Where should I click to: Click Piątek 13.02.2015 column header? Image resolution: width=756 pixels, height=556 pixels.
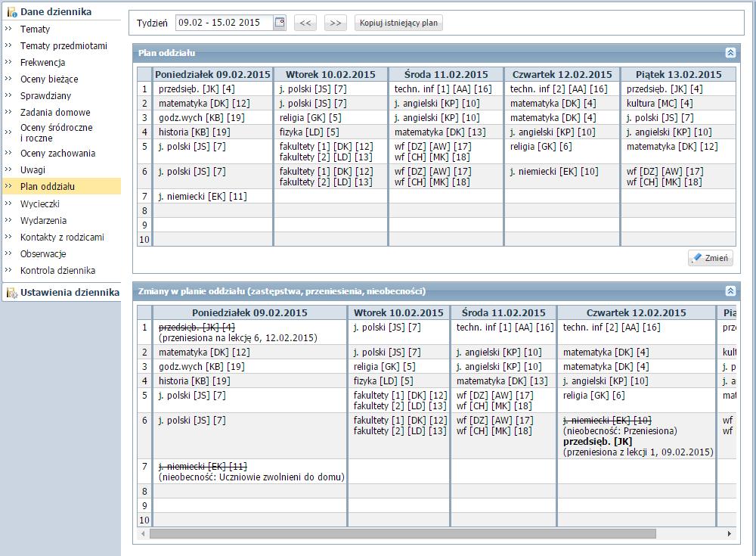click(x=678, y=74)
